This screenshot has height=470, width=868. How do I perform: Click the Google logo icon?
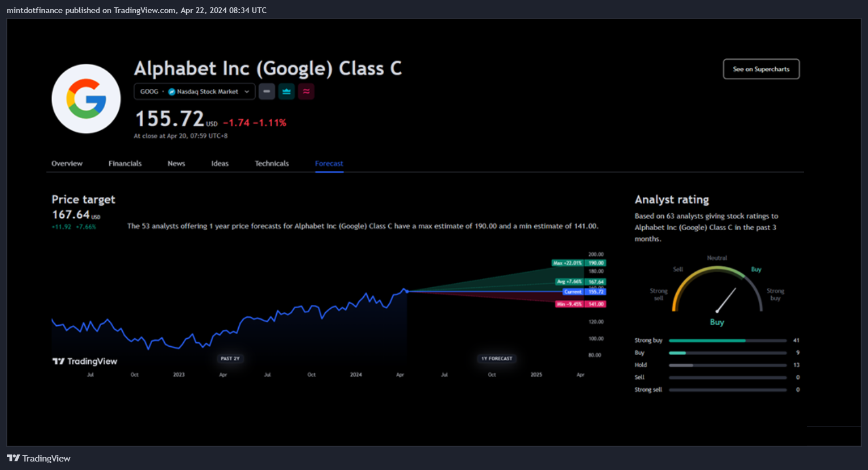(86, 99)
